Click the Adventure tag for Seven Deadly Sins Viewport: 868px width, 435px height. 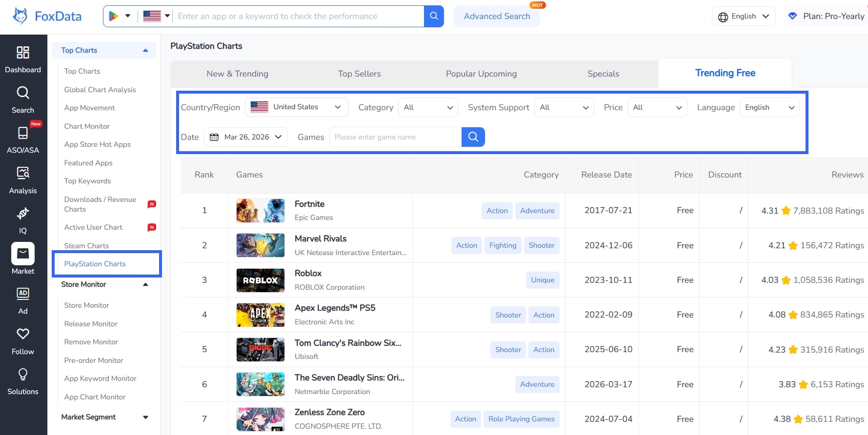tap(537, 384)
